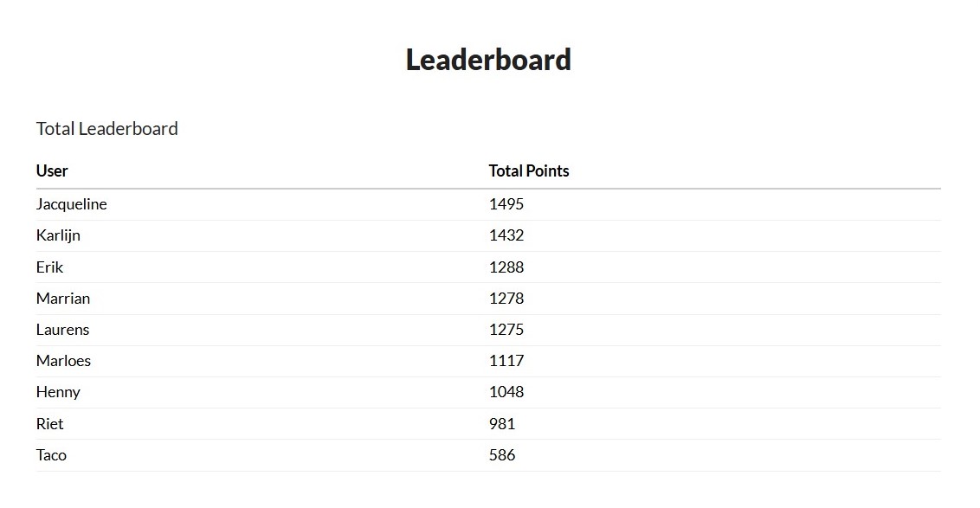Click Riet in the leaderboard
The image size is (980, 508).
50,424
